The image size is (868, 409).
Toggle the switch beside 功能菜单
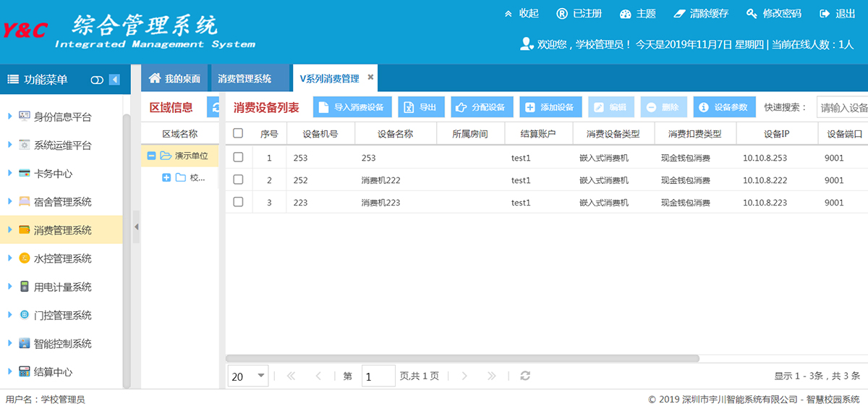97,80
